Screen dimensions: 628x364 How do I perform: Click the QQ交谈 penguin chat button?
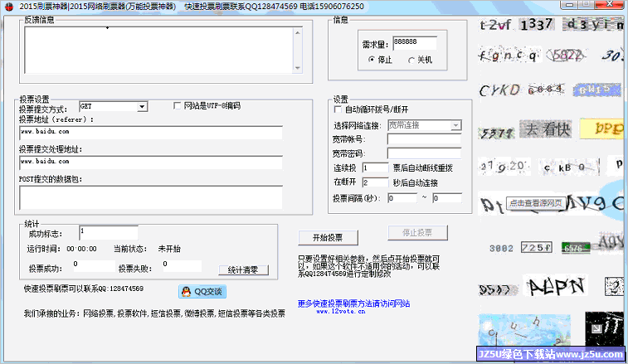(202, 291)
